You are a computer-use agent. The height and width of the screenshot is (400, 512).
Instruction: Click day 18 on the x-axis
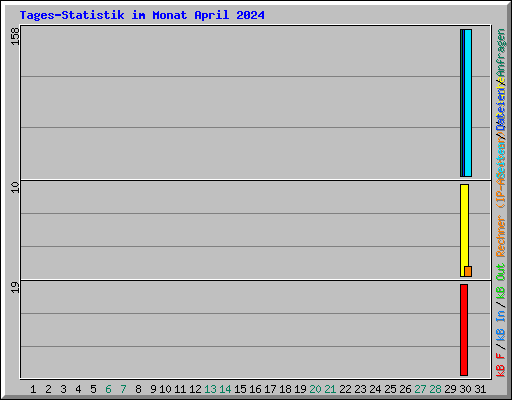click(285, 389)
